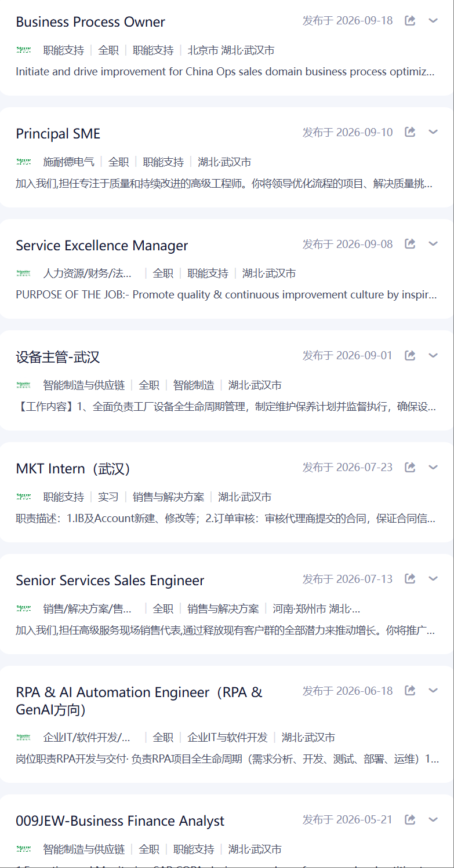Viewport: 454px width, 868px height.
Task: Open the Business Process Owner job title
Action: point(90,22)
